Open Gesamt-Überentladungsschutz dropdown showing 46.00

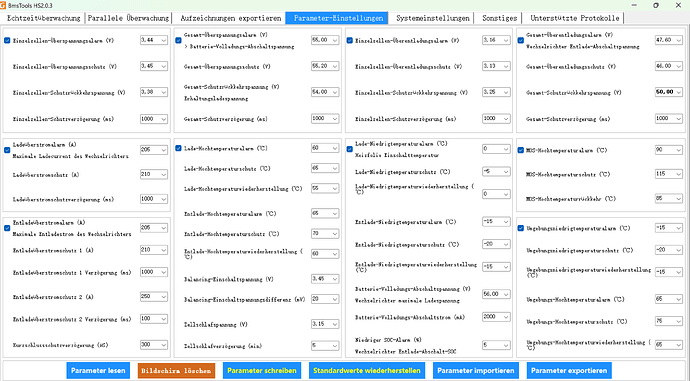click(668, 66)
